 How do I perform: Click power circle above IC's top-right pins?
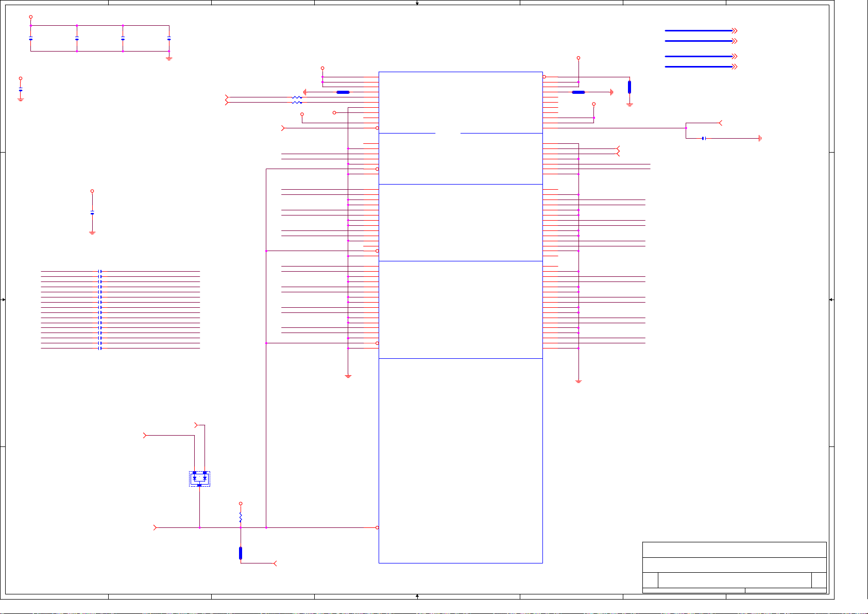pos(578,58)
